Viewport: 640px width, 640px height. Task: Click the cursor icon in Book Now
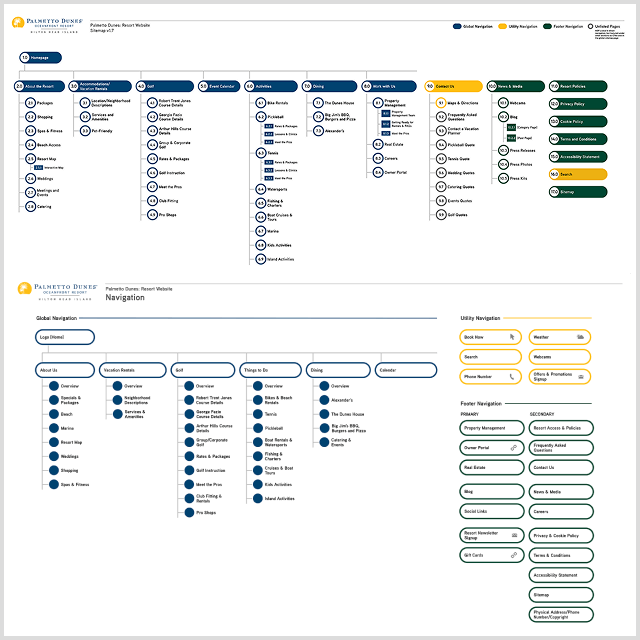pyautogui.click(x=512, y=337)
